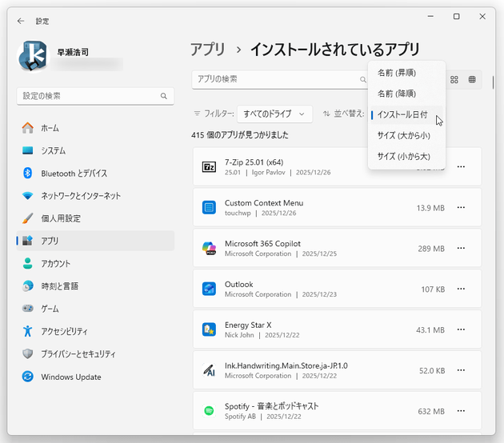The height and width of the screenshot is (443, 504).
Task: Open アクセシビリティ settings
Action: coord(95,331)
